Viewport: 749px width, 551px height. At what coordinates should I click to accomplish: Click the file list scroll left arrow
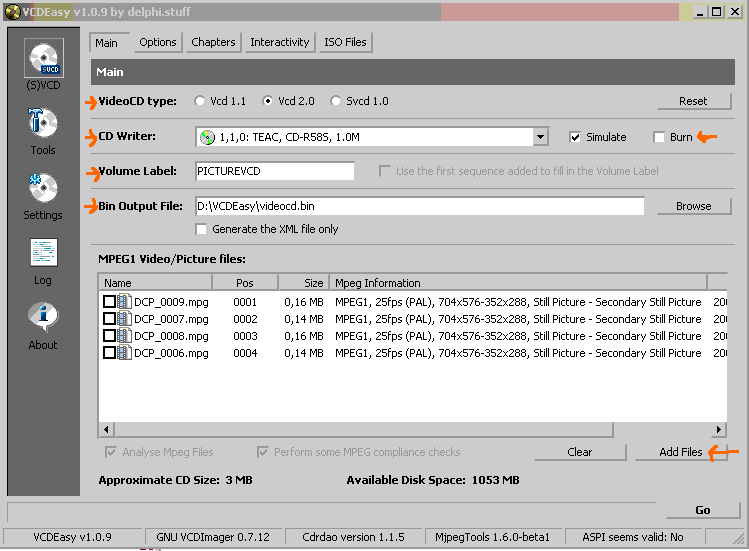click(106, 430)
